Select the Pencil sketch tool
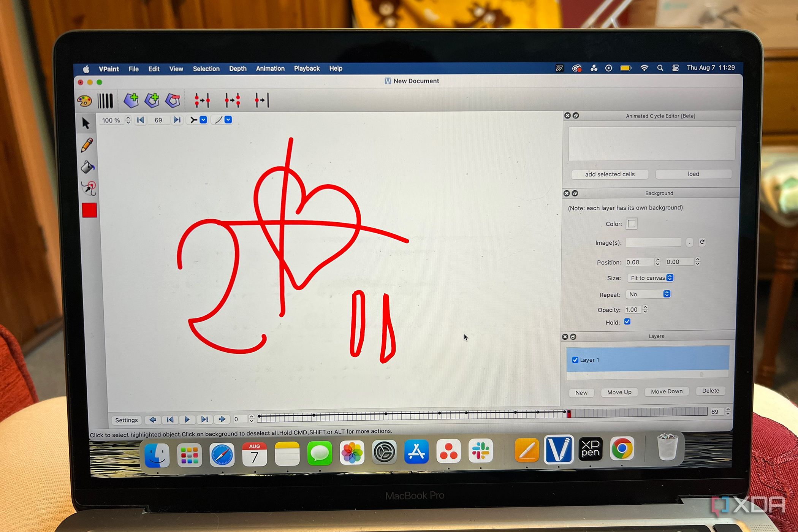The image size is (798, 532). pyautogui.click(x=87, y=145)
